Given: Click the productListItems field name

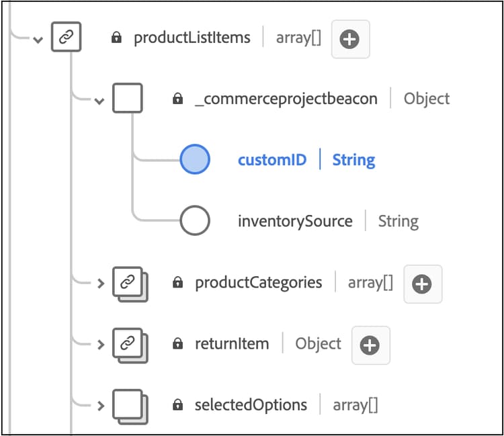Looking at the screenshot, I should (192, 38).
